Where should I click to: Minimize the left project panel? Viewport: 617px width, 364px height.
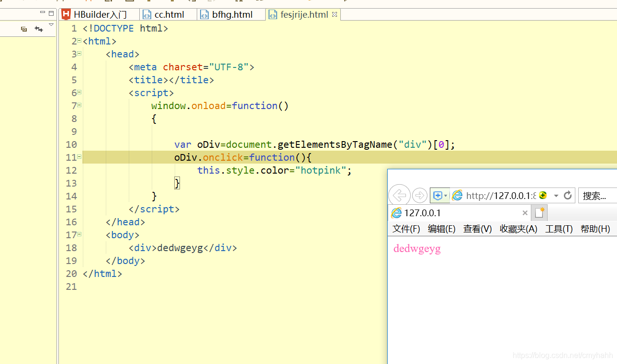point(43,13)
